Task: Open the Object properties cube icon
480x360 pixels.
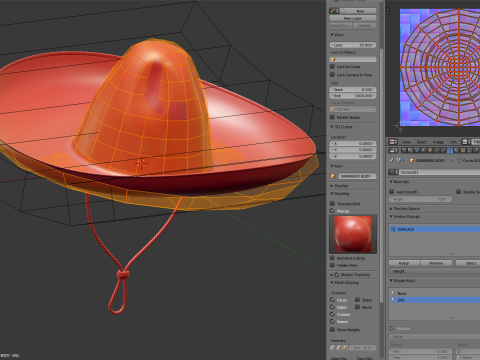Action: pyautogui.click(x=430, y=150)
